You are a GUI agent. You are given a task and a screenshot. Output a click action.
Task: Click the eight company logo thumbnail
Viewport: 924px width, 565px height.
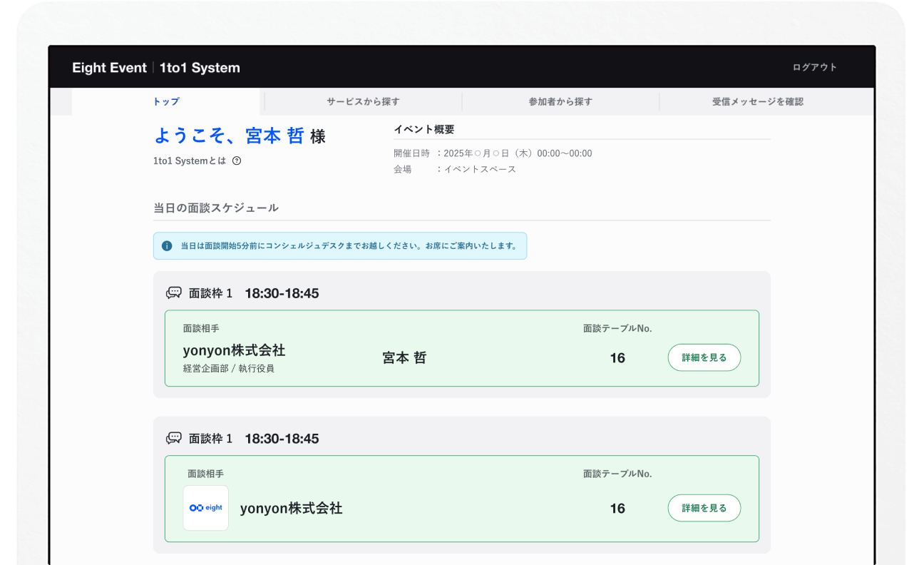point(205,508)
